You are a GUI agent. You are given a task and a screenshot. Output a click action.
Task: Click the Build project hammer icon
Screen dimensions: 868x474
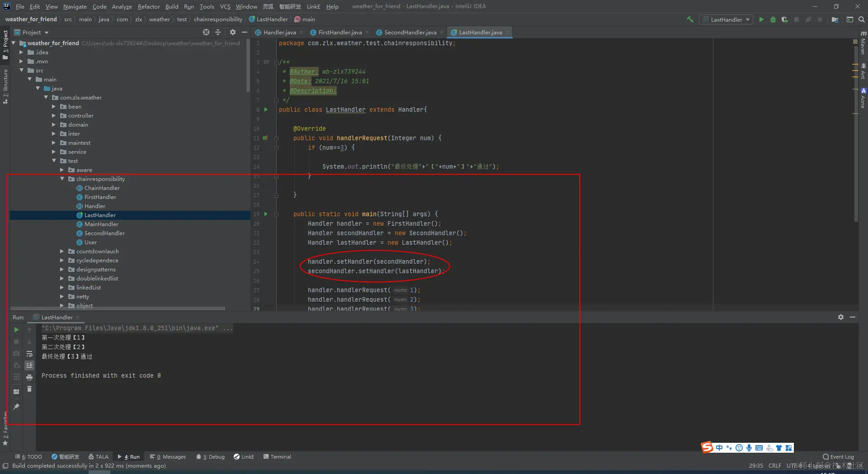tap(690, 19)
